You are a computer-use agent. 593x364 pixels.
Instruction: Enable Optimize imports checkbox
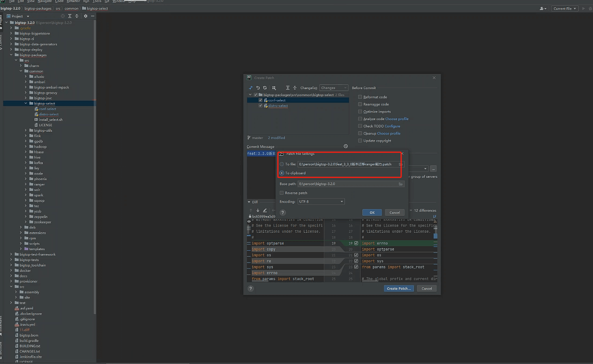[360, 112]
